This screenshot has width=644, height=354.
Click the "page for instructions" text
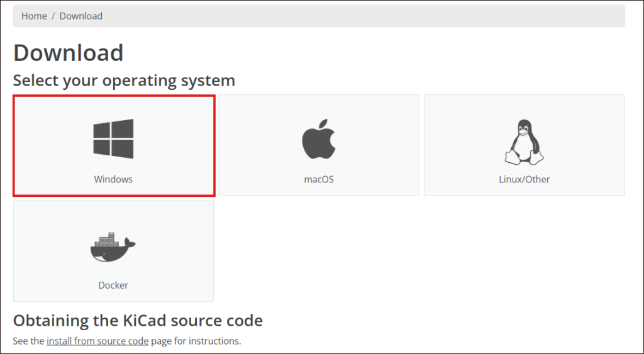coord(196,341)
